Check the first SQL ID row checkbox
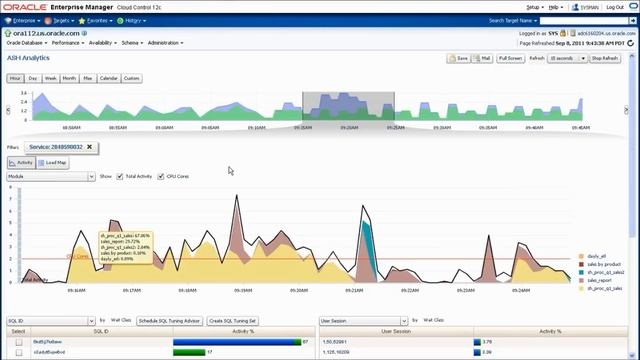Screen dimensions: 640x360 tap(19, 342)
